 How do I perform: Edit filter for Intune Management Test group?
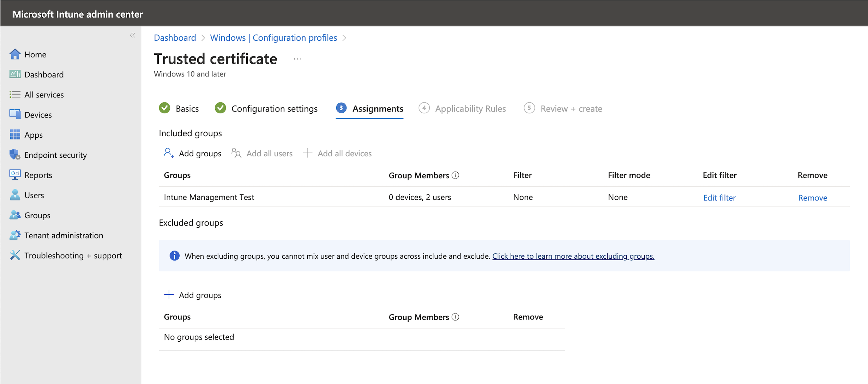pyautogui.click(x=719, y=197)
